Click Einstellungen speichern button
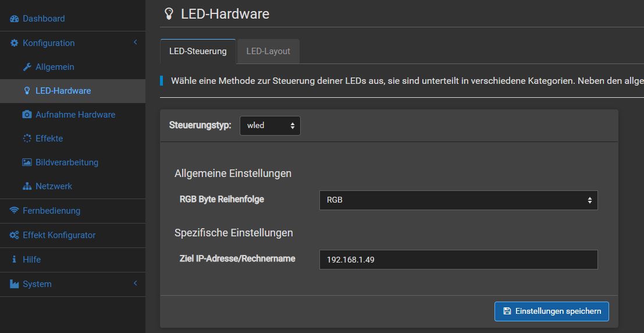The width and height of the screenshot is (644, 333). [x=552, y=311]
